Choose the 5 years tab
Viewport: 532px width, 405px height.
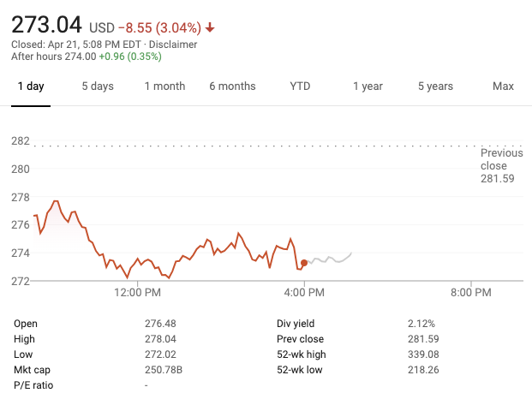pyautogui.click(x=435, y=86)
